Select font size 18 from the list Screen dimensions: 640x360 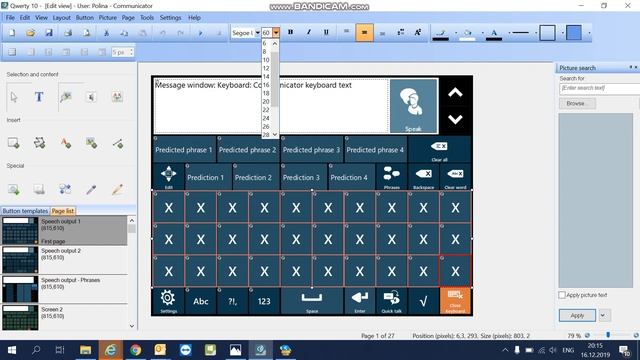pos(266,93)
